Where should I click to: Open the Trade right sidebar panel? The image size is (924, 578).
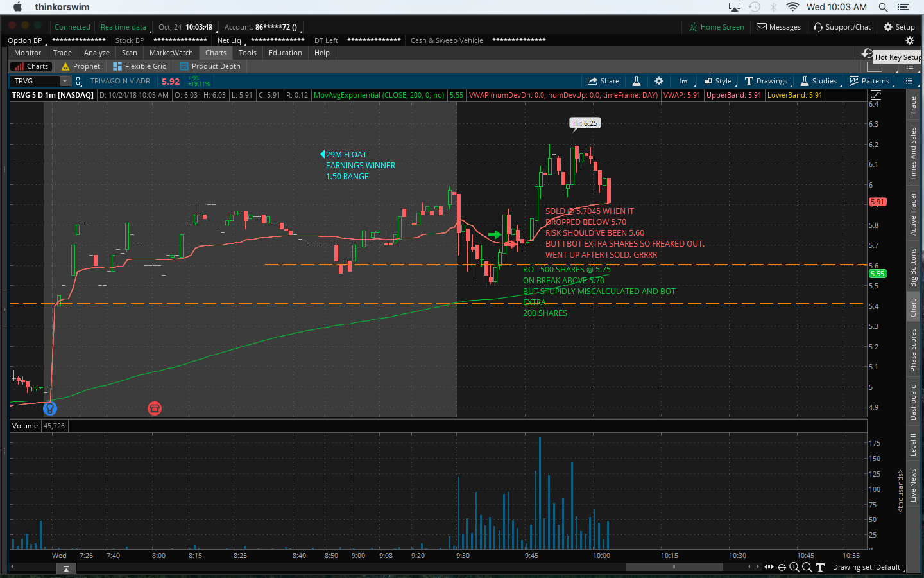tap(913, 105)
